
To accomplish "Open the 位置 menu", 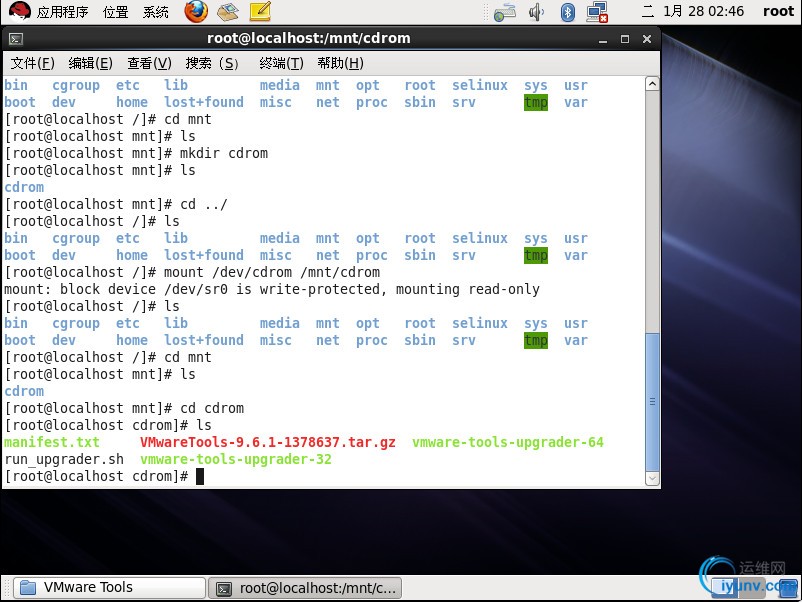I will pyautogui.click(x=116, y=12).
